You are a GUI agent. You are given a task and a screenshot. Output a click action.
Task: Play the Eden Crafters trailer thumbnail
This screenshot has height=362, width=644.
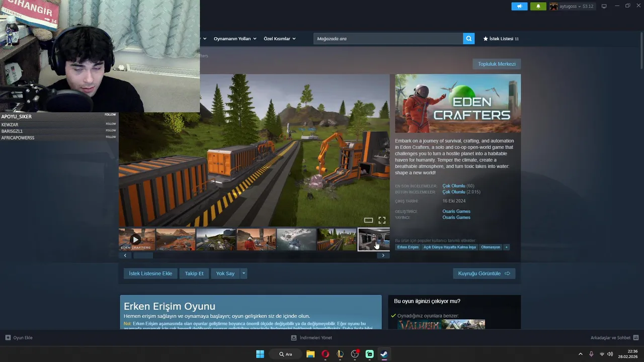click(x=137, y=239)
